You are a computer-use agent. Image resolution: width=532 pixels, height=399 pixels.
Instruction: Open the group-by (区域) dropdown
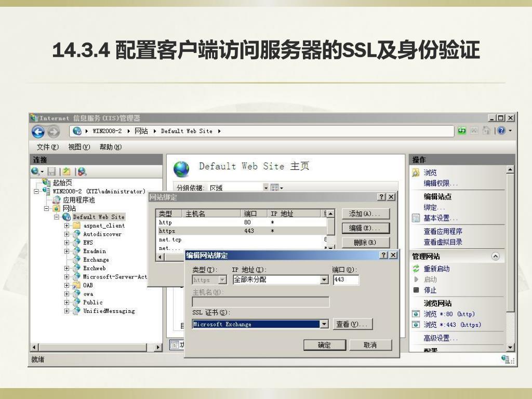[266, 188]
